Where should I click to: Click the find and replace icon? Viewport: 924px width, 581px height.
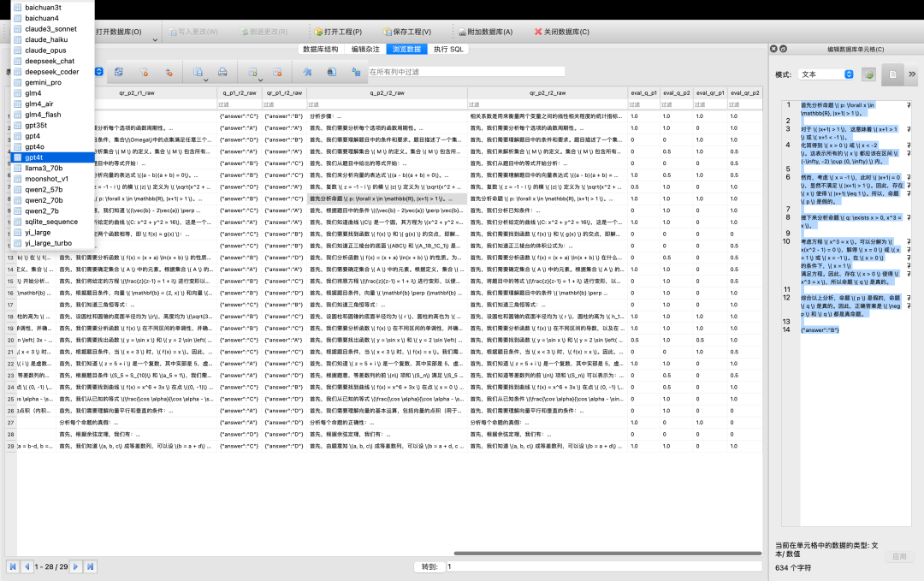[x=356, y=72]
